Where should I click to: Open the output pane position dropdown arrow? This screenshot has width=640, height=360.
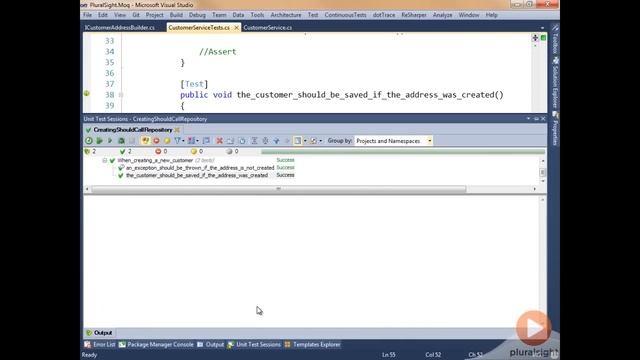pos(305,141)
